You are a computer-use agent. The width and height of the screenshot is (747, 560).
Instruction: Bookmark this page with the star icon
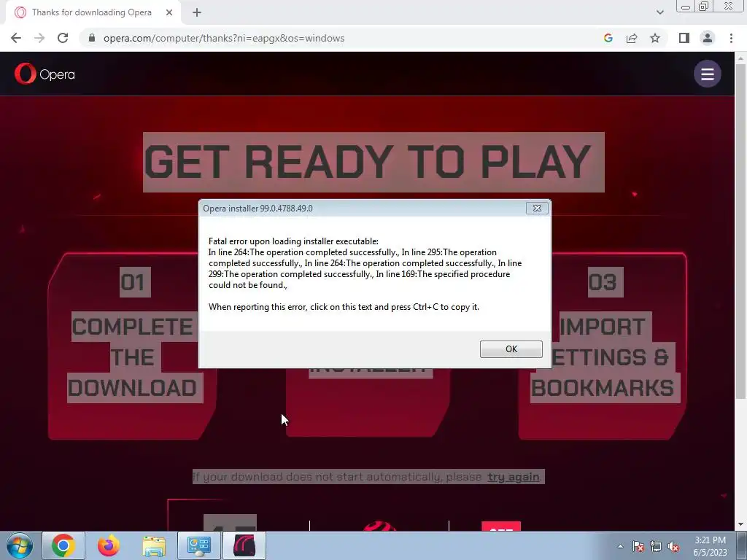click(x=655, y=38)
